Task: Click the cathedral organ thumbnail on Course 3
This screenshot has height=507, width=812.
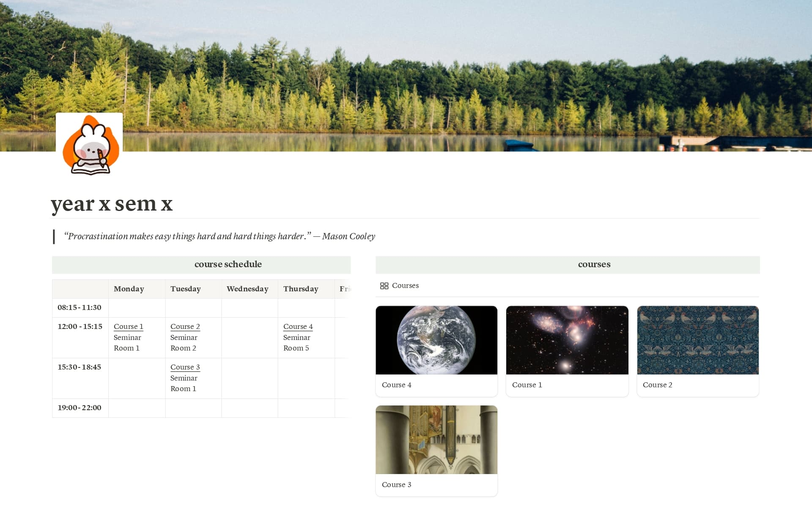Action: pyautogui.click(x=436, y=439)
